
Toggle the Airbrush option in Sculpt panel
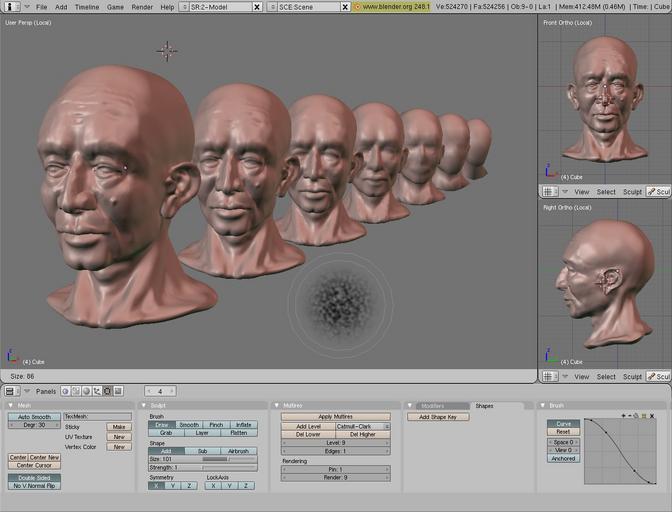point(238,451)
